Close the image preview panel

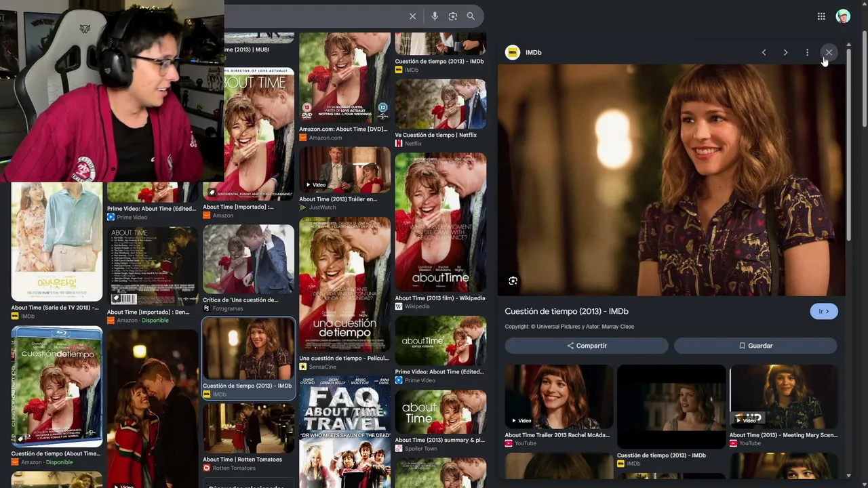coord(829,52)
